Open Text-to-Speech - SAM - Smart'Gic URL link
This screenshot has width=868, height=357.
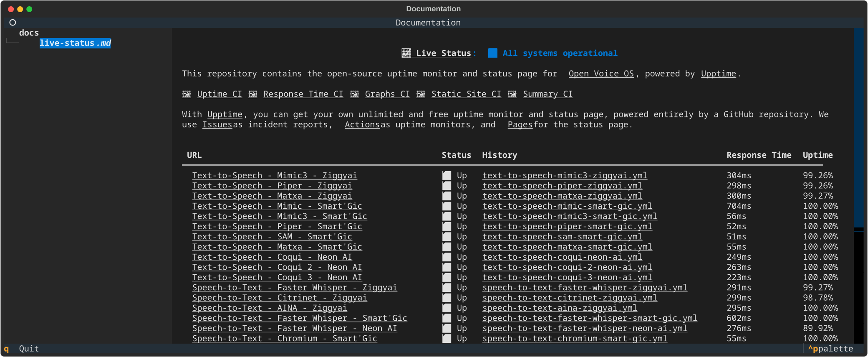(x=272, y=237)
